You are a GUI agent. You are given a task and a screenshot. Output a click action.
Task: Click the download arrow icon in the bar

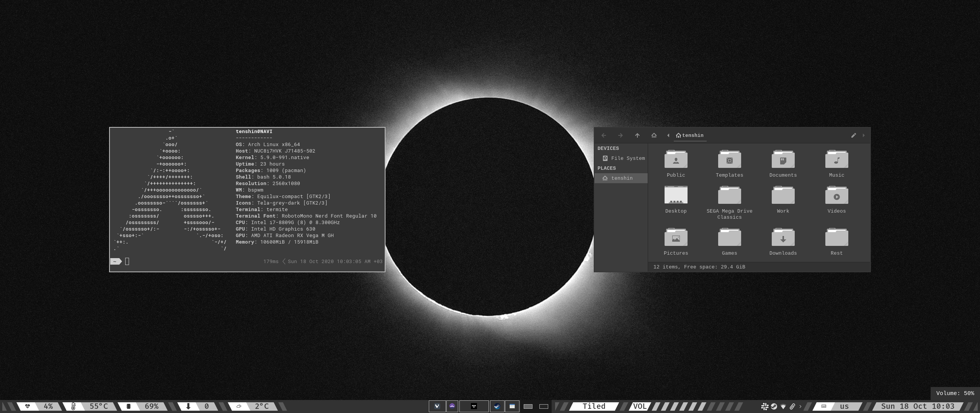pos(188,406)
